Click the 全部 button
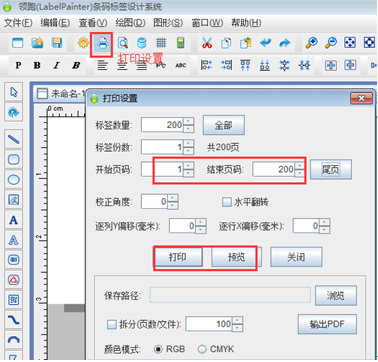 (x=224, y=125)
